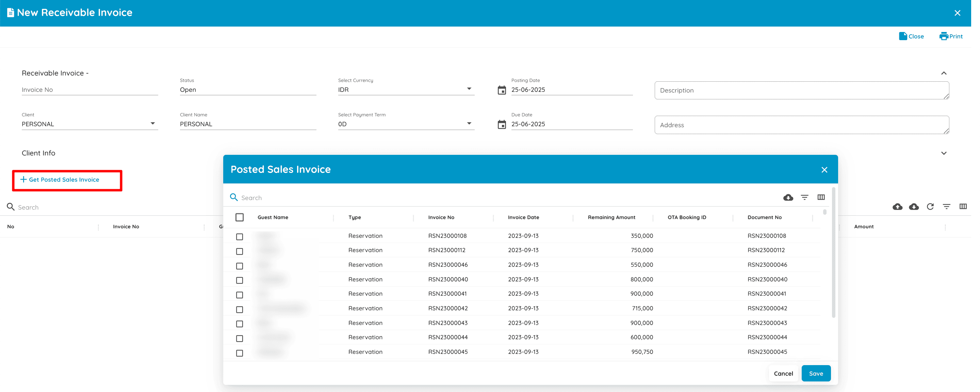Click the Invoice No input field
980x392 pixels.
89,90
